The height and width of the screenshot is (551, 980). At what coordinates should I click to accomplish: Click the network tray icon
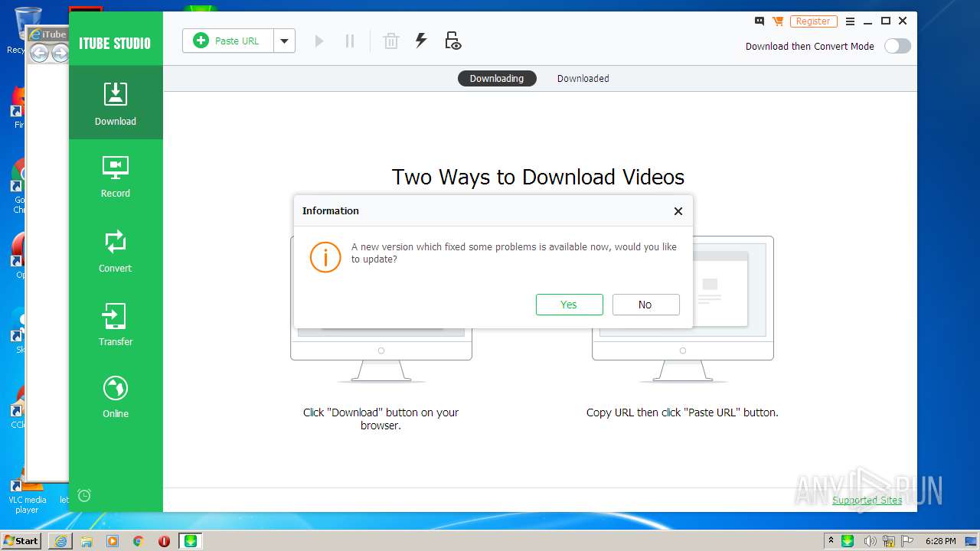click(x=888, y=541)
